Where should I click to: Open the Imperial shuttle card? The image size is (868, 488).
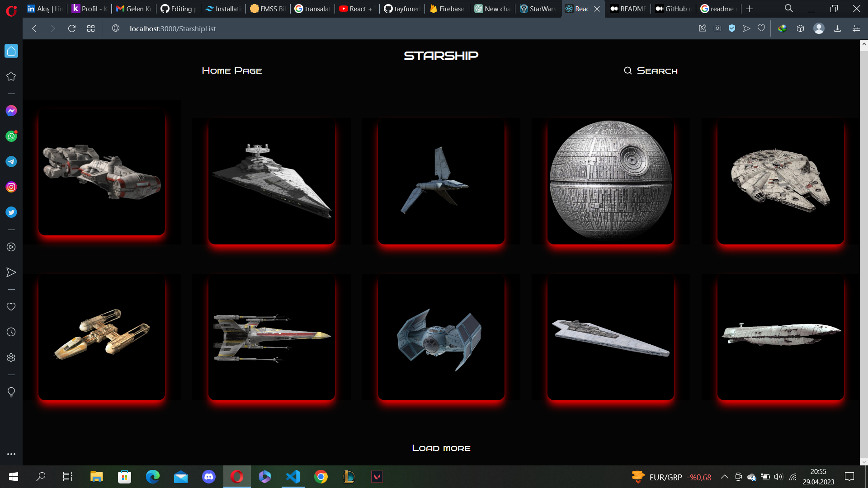pos(441,181)
